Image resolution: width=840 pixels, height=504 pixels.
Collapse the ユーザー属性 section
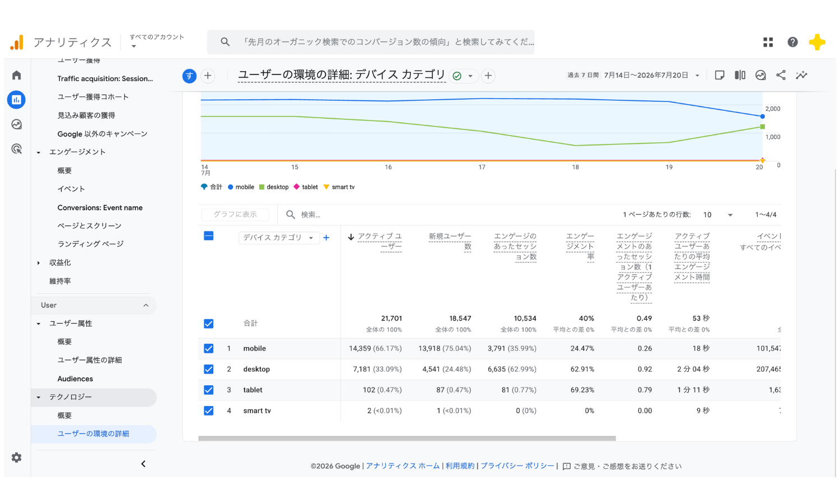pos(39,324)
